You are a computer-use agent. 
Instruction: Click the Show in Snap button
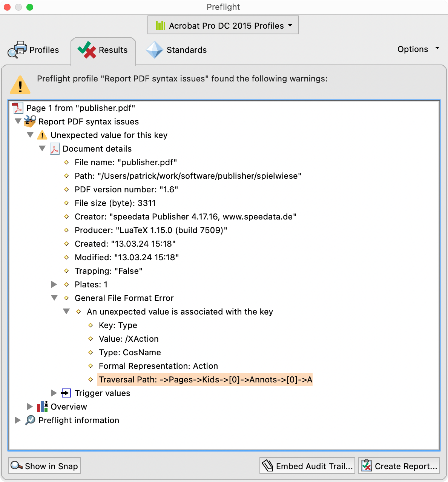click(x=44, y=466)
